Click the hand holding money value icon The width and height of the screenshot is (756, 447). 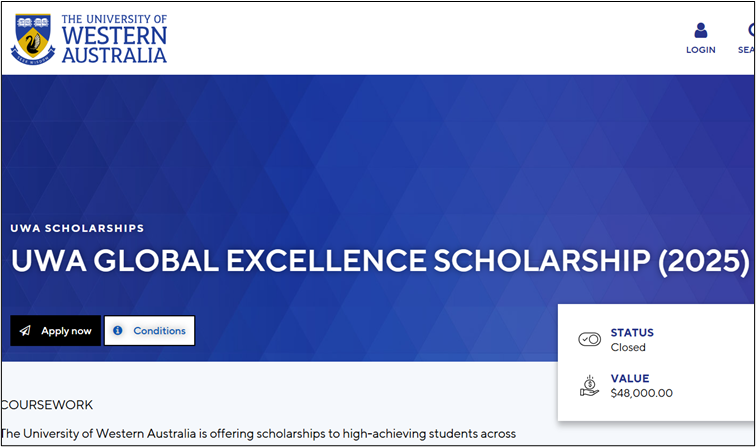[x=589, y=386]
